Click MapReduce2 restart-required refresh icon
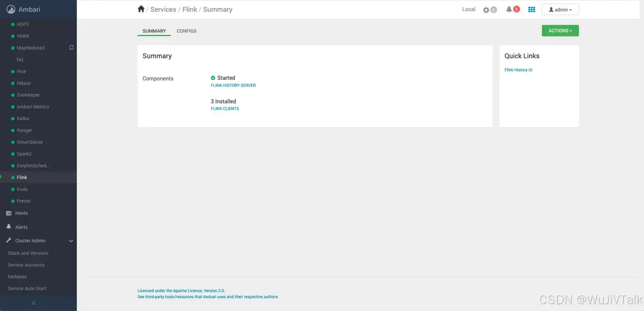This screenshot has width=644, height=311. [x=71, y=48]
